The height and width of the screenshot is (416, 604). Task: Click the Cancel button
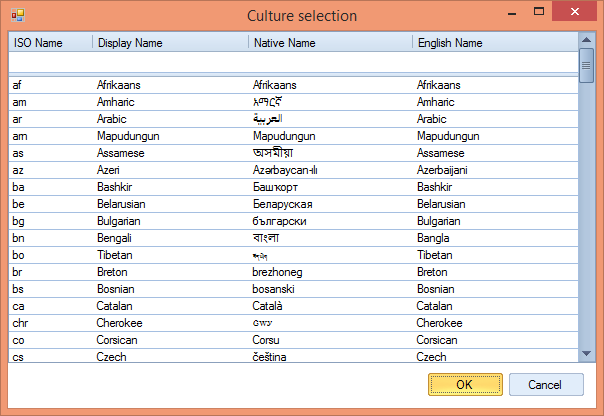[x=546, y=384]
